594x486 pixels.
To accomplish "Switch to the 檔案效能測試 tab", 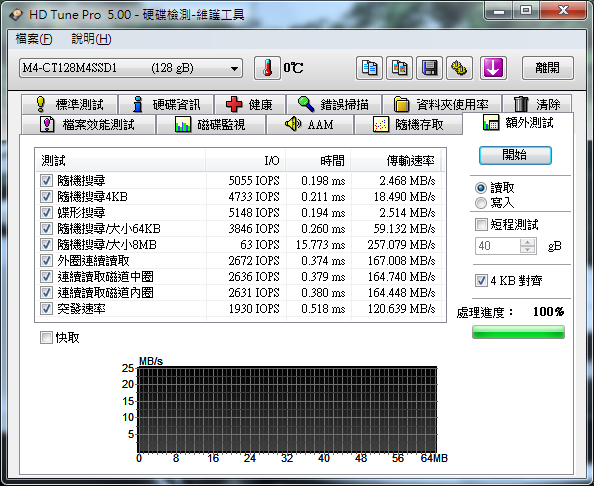I will (x=88, y=124).
